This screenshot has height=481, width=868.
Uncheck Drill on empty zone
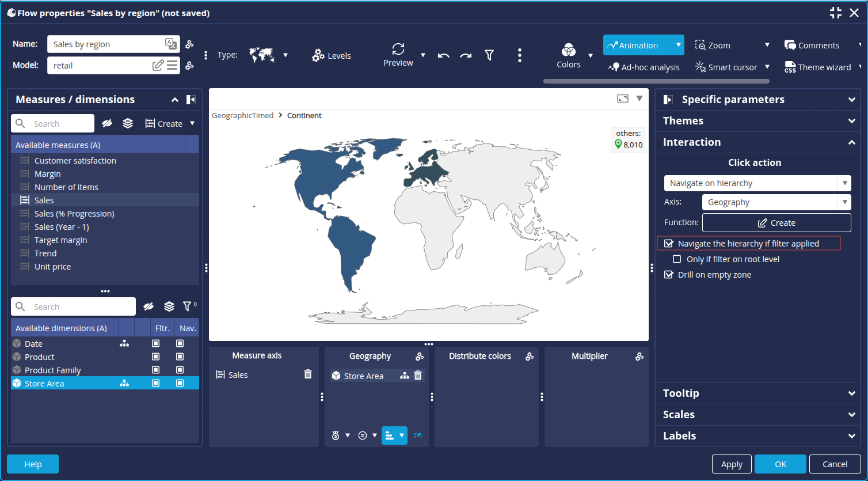click(669, 275)
